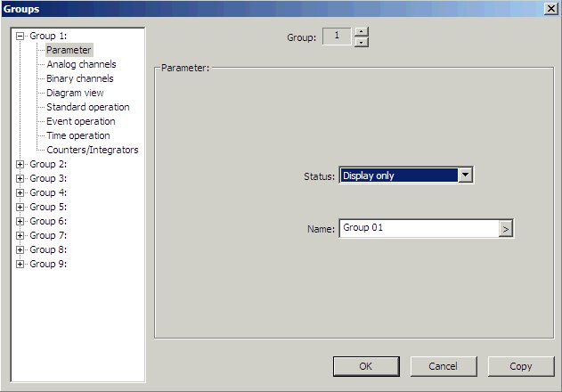
Task: Expand the Group 2 tree node
Action: click(x=20, y=165)
